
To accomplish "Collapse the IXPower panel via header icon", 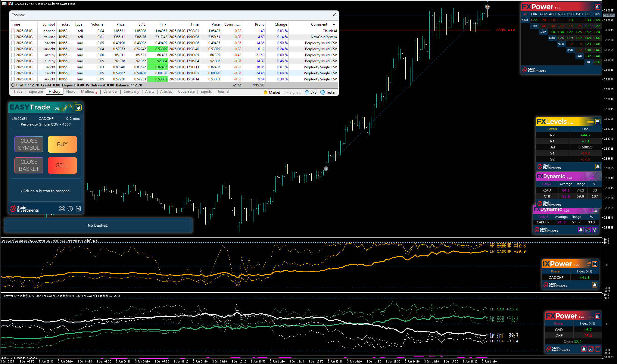I will (x=595, y=264).
